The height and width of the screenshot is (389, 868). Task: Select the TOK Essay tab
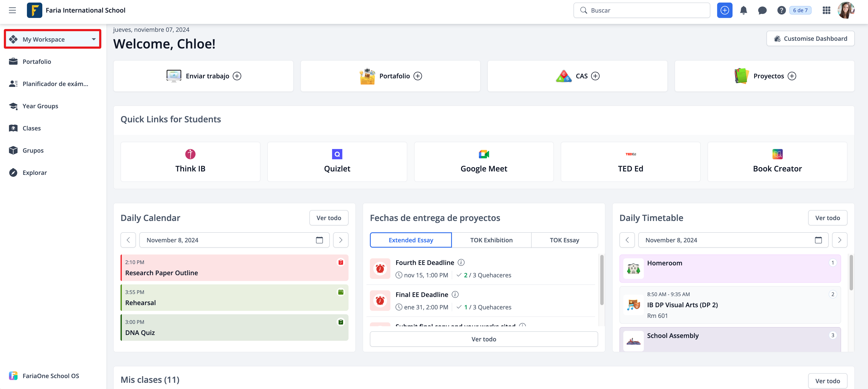[x=564, y=240]
